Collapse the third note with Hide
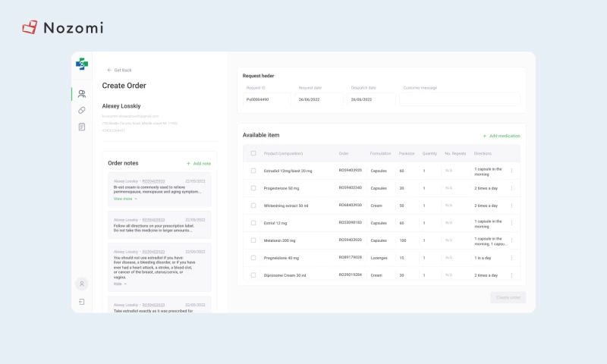The height and width of the screenshot is (364, 607). pos(120,284)
